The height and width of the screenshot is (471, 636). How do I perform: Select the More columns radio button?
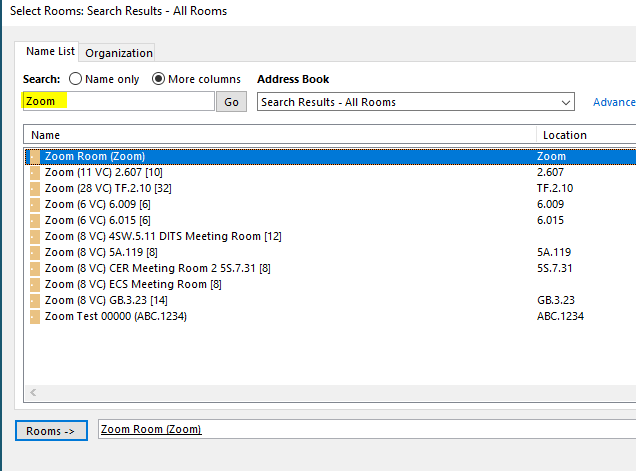click(x=158, y=79)
